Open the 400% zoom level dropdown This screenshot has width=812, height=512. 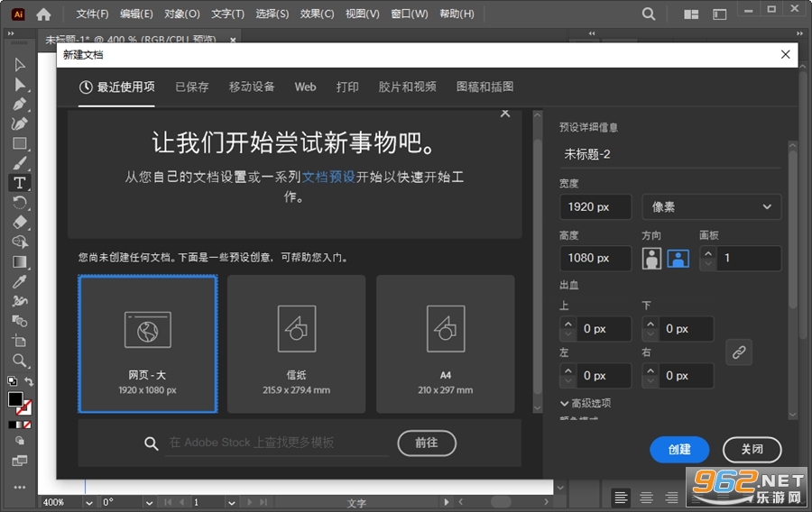pos(89,502)
